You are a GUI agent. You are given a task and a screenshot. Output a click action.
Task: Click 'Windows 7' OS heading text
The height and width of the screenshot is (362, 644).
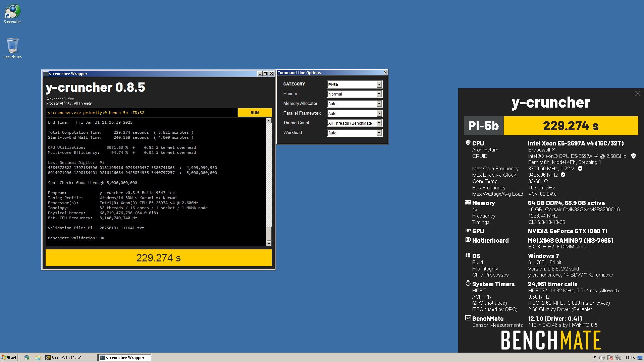pyautogui.click(x=543, y=256)
